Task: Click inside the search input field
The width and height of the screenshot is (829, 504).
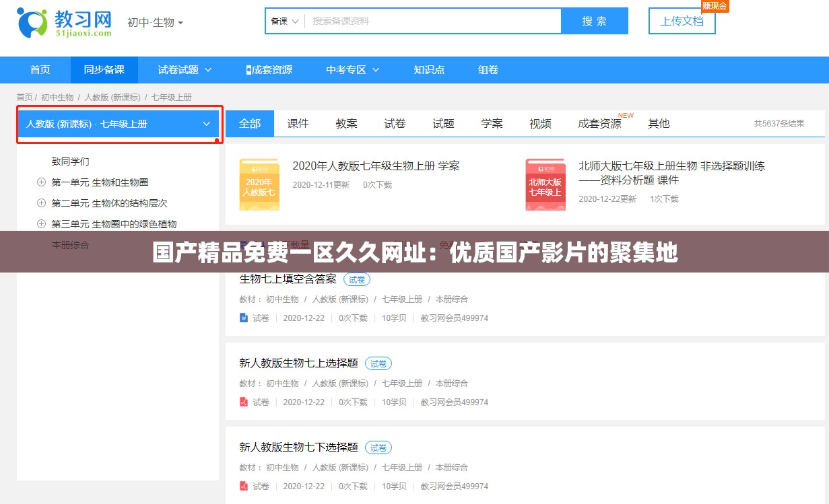Action: [x=431, y=21]
